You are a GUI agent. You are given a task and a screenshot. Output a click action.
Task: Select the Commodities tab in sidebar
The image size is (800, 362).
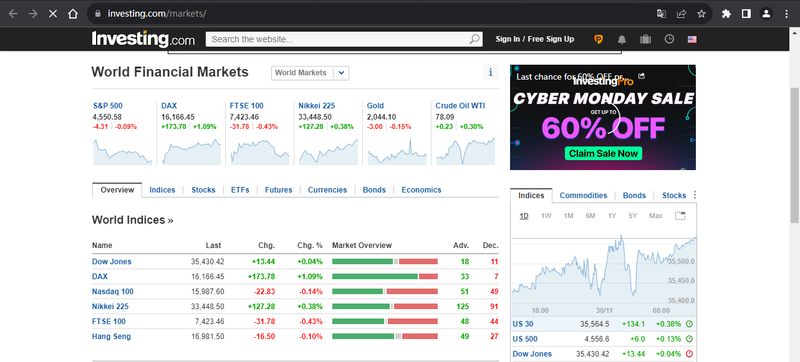(x=583, y=195)
